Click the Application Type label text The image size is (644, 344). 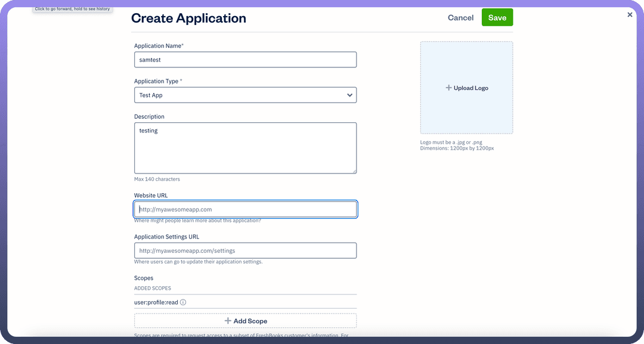(x=156, y=81)
